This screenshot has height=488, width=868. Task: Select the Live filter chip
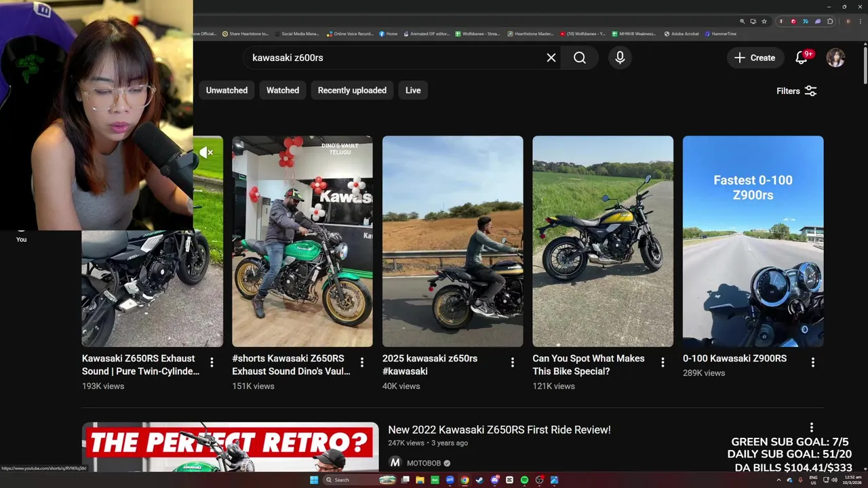[413, 90]
